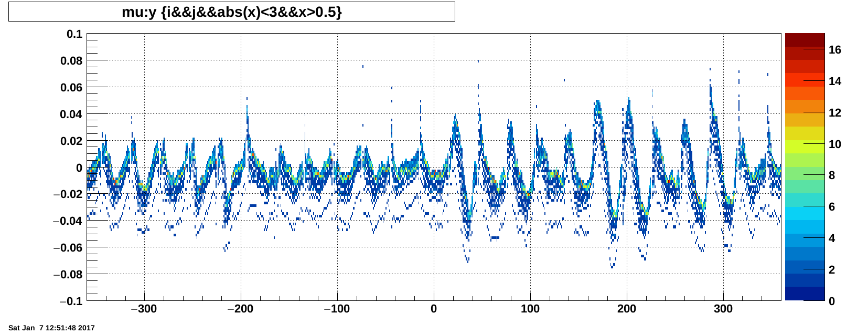Click color scale label 16
Viewport: 868px width, 334px height.
pyautogui.click(x=835, y=50)
